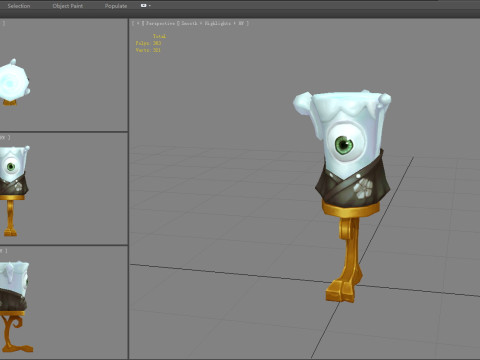This screenshot has width=480, height=360.
Task: Click the yellow Total statistics heading
Action: (x=159, y=36)
